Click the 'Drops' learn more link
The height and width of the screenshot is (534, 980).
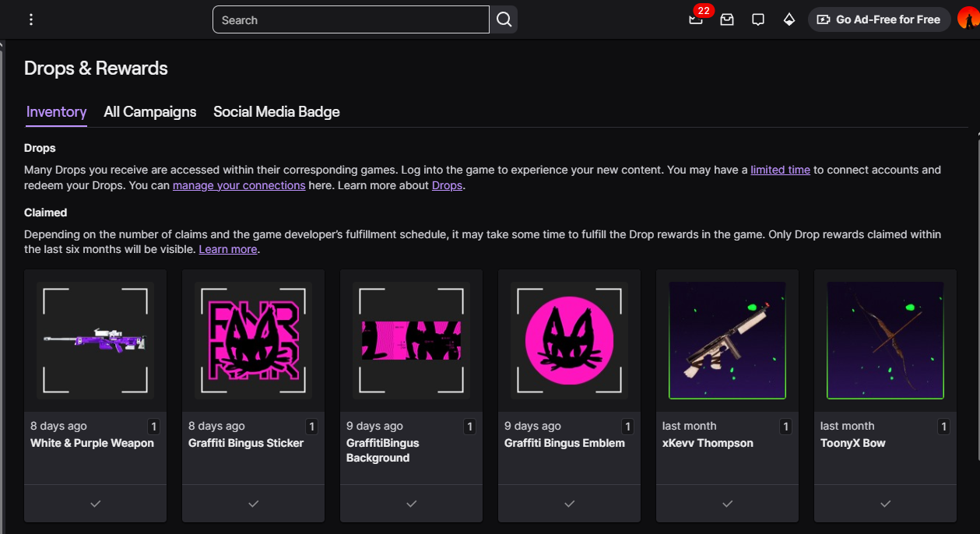point(447,185)
